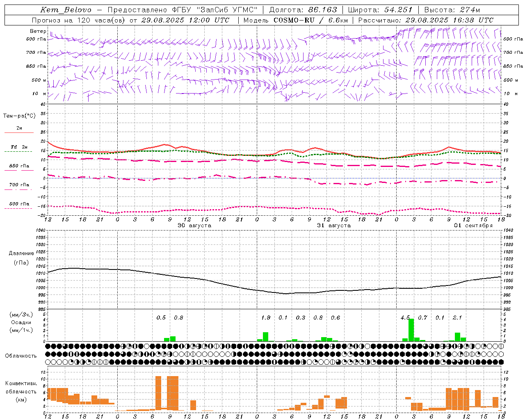Click the '(мм/3ч.)' precipitation unit label
This screenshot has width=525, height=420.
pyautogui.click(x=21, y=315)
